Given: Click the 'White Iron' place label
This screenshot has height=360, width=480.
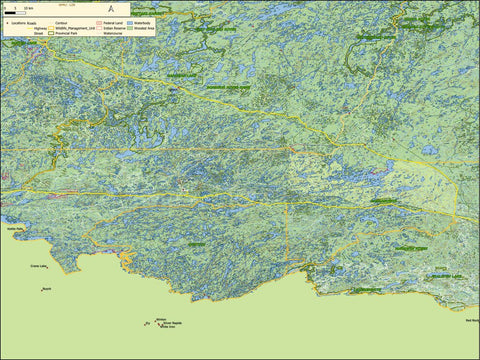Looking at the screenshot, I should click(x=168, y=327).
